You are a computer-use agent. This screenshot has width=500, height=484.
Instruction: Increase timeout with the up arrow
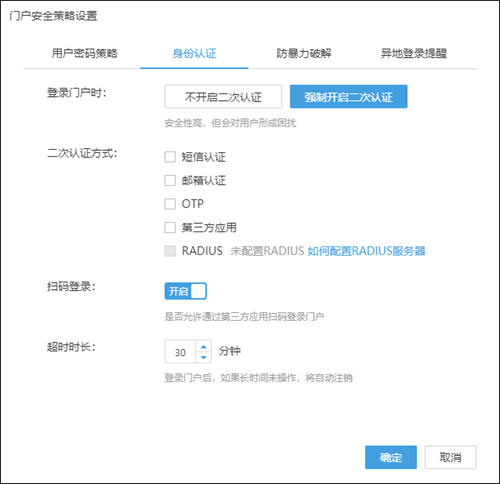(203, 346)
